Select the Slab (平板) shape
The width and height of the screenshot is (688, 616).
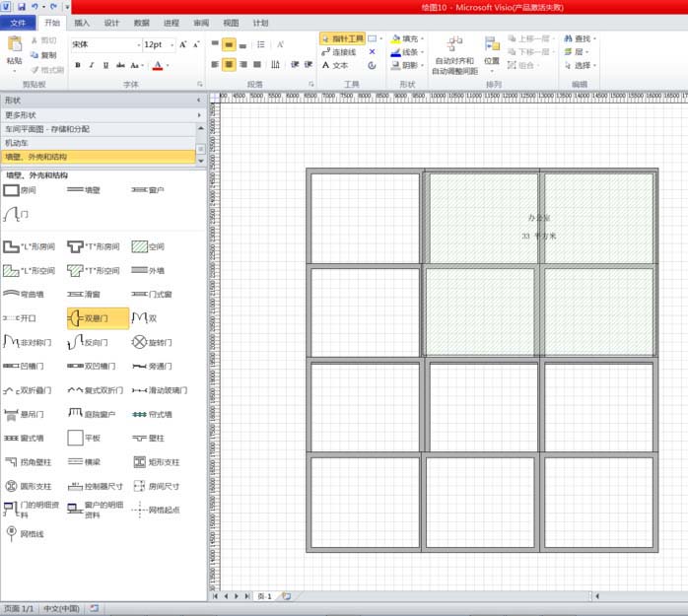[x=84, y=438]
